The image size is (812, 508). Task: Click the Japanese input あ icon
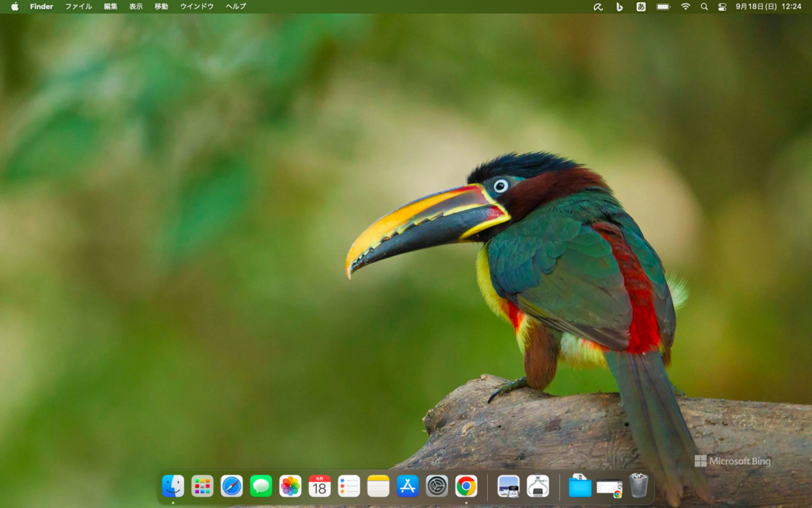pyautogui.click(x=641, y=7)
